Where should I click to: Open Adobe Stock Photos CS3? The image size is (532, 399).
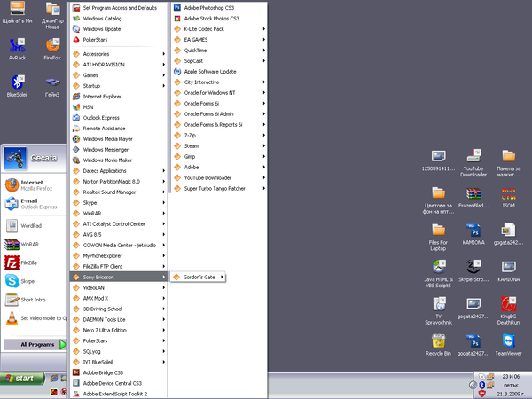(x=218, y=19)
